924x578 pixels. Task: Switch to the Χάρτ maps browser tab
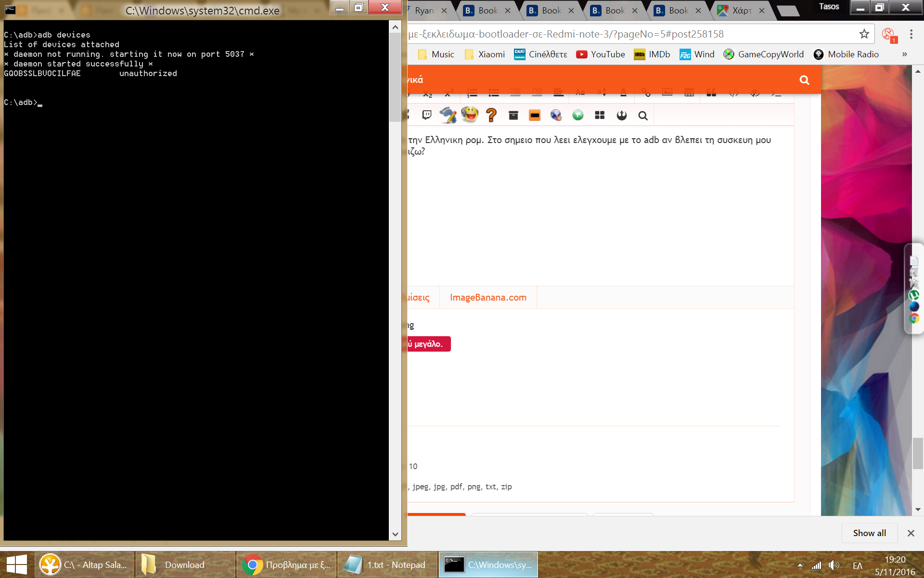741,10
